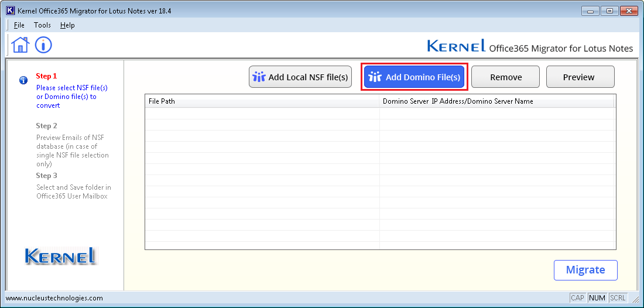Maximize the Kernel Migrator window
644x308 pixels.
(x=609, y=11)
